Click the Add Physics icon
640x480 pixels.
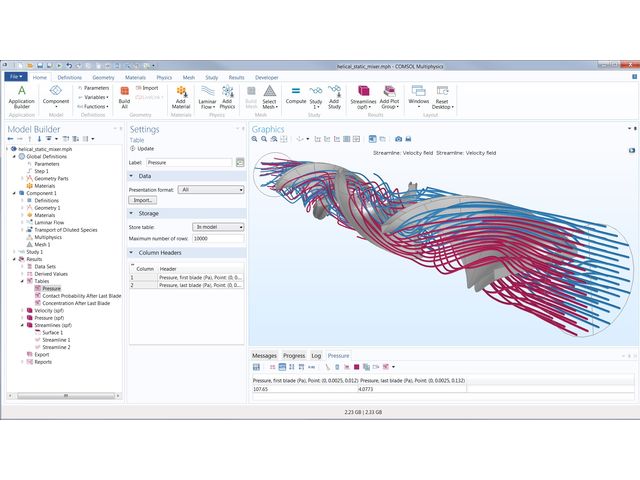(227, 96)
